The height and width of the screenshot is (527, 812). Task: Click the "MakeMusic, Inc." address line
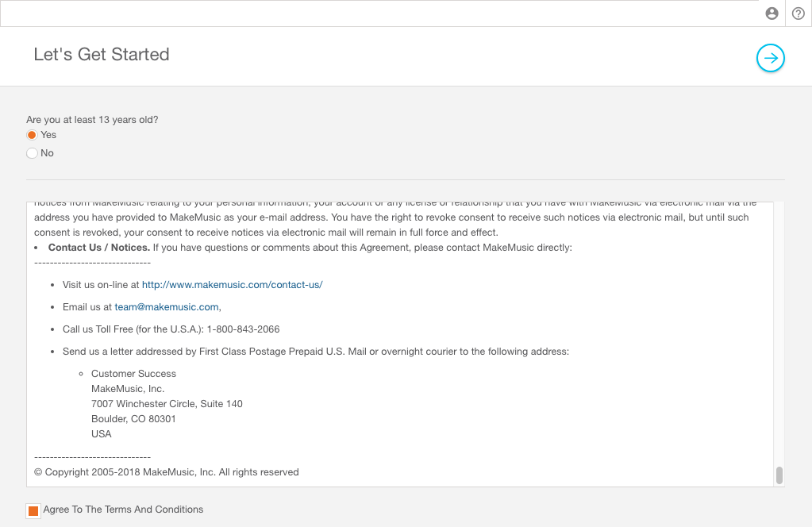click(x=128, y=389)
